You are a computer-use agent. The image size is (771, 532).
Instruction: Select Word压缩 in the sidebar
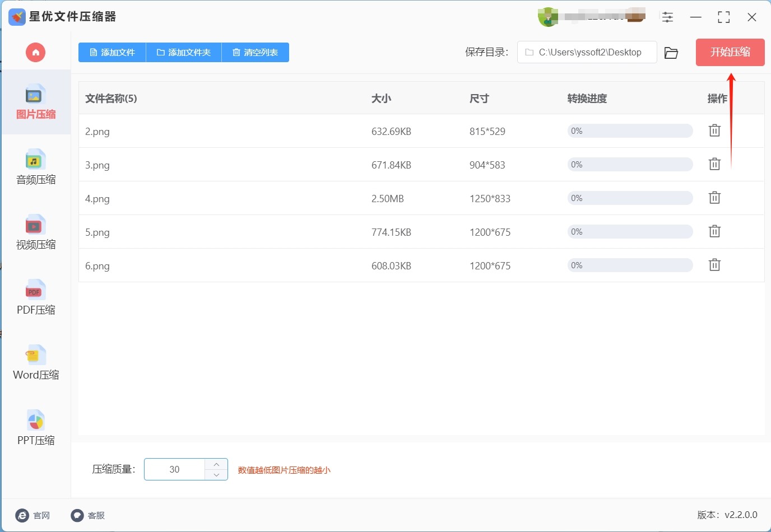pyautogui.click(x=36, y=363)
